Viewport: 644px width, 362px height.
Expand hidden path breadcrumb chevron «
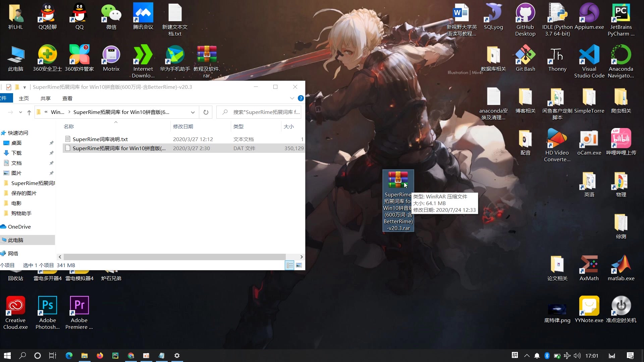pyautogui.click(x=46, y=112)
